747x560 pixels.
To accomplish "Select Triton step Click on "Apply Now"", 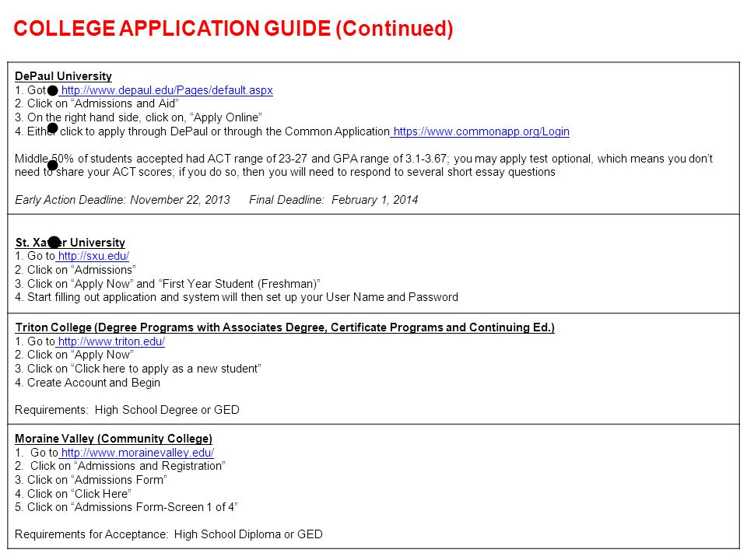I will point(75,355).
